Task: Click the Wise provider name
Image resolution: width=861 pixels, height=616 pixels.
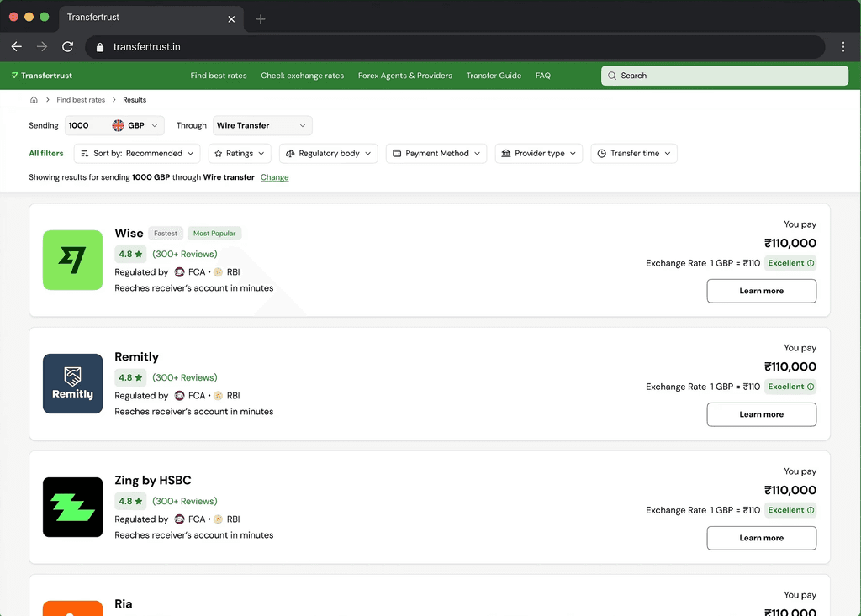Action: pos(129,234)
